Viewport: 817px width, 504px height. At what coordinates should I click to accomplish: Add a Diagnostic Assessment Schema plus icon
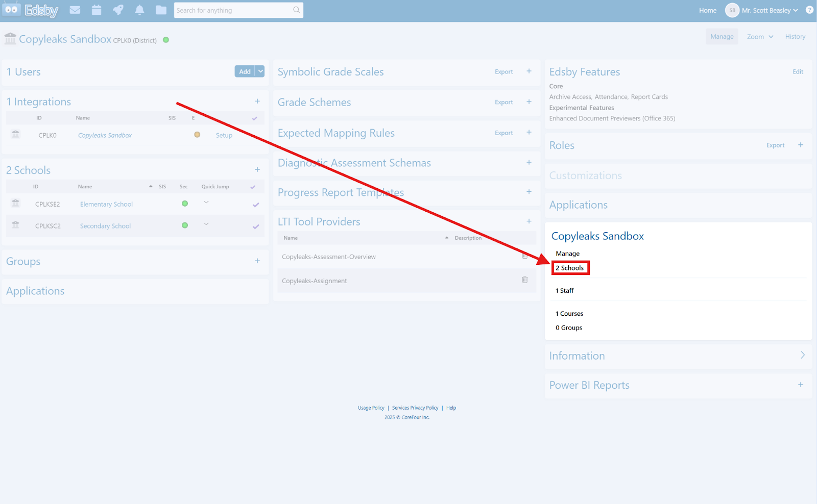click(x=529, y=162)
